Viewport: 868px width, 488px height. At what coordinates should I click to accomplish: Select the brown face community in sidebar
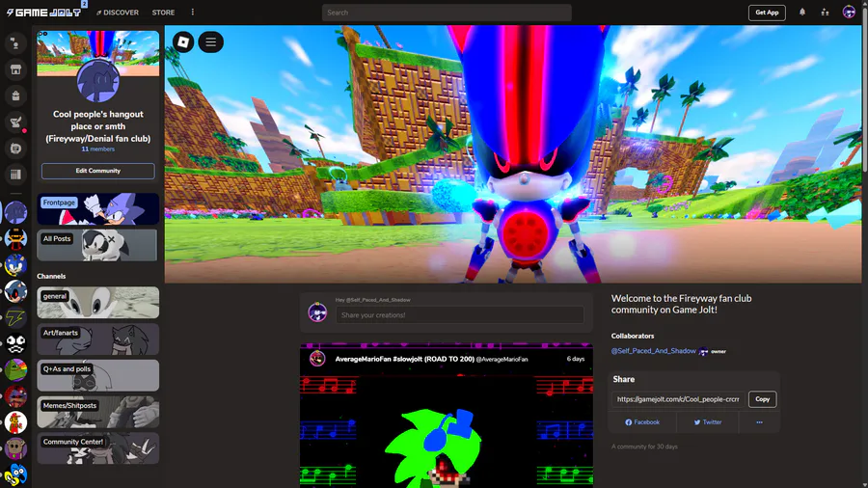(15, 448)
